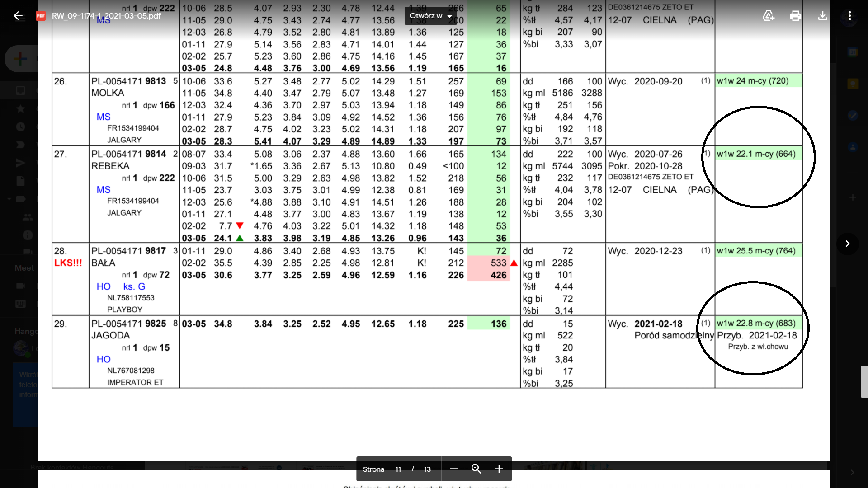Open Google Keep in the side panel
Viewport: 868px width, 488px height.
click(x=853, y=84)
